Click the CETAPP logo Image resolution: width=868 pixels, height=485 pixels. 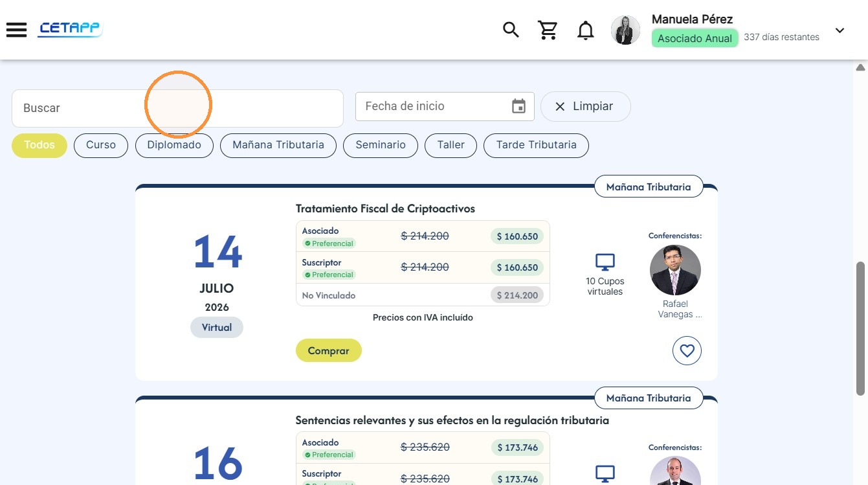coord(70,29)
